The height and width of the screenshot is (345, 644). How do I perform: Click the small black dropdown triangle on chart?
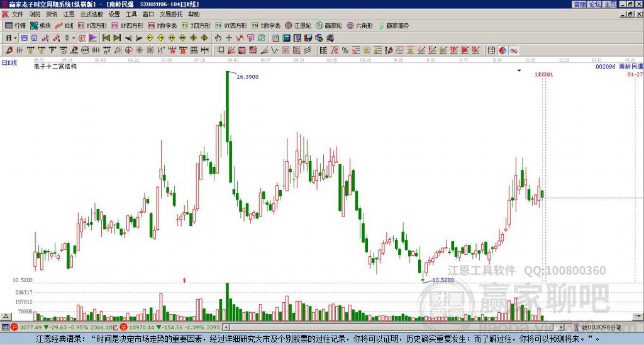tap(519, 71)
